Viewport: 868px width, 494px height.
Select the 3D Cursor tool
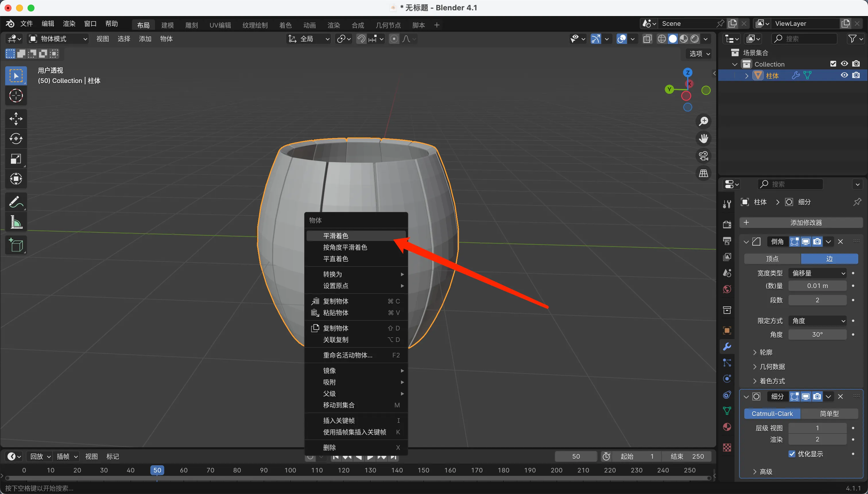tap(16, 96)
